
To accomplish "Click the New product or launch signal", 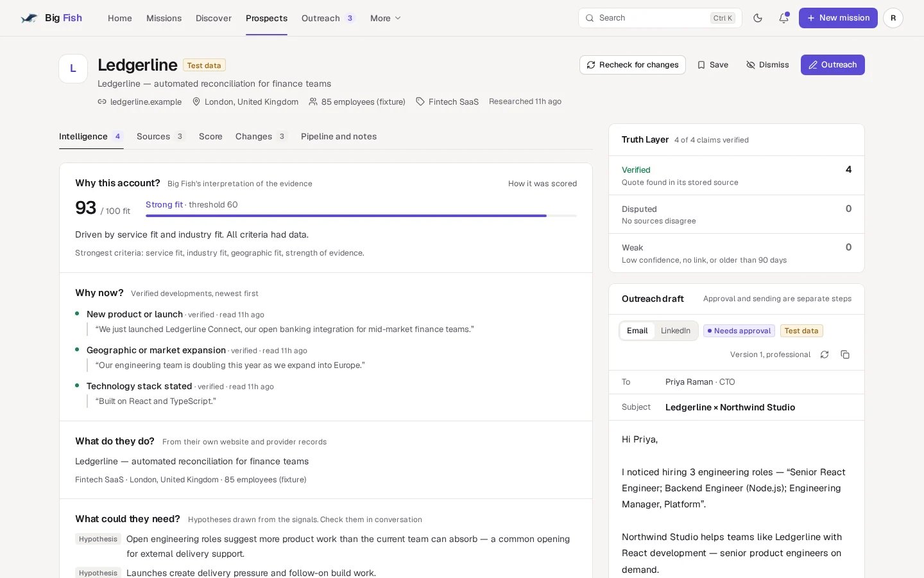I will point(135,314).
